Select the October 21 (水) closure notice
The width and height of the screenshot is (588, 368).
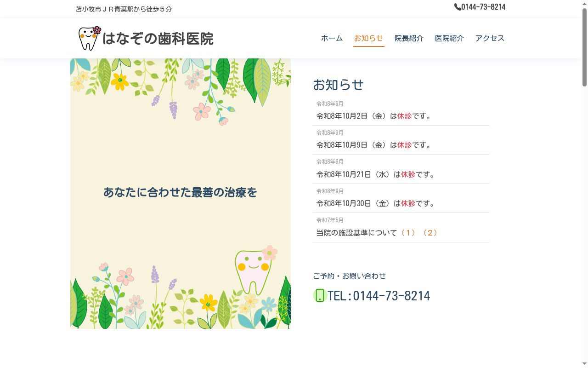pos(376,174)
